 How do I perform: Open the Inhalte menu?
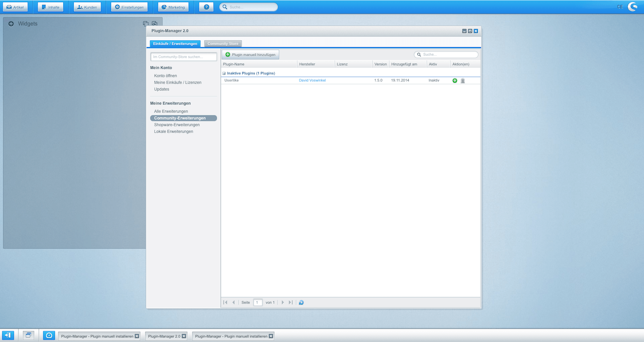point(51,7)
